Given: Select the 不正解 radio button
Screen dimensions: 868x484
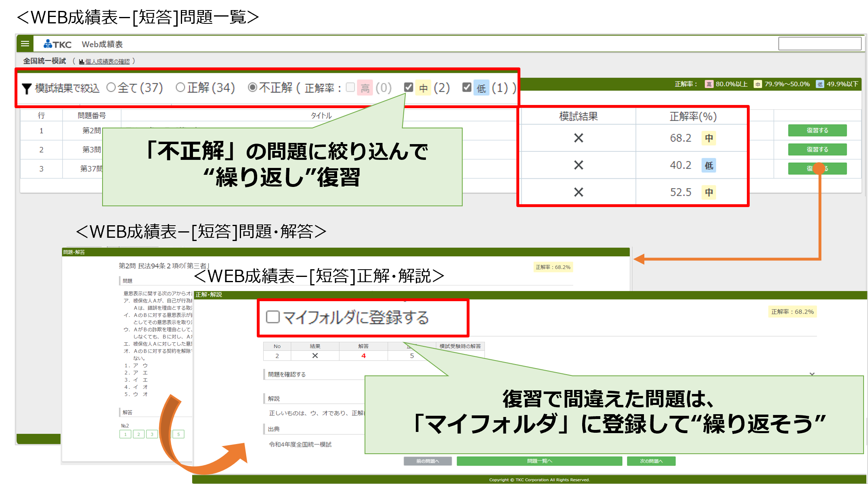Looking at the screenshot, I should tap(252, 87).
